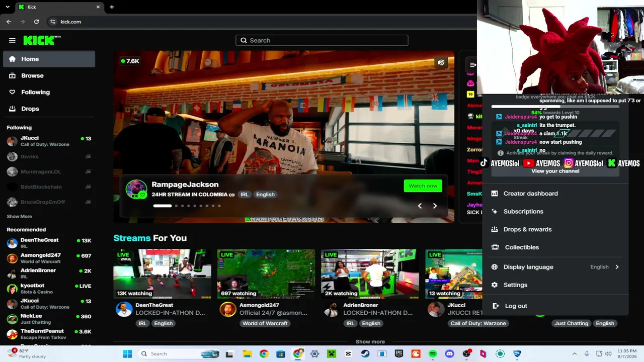
Task: Go to the Following sidebar page
Action: click(49, 92)
